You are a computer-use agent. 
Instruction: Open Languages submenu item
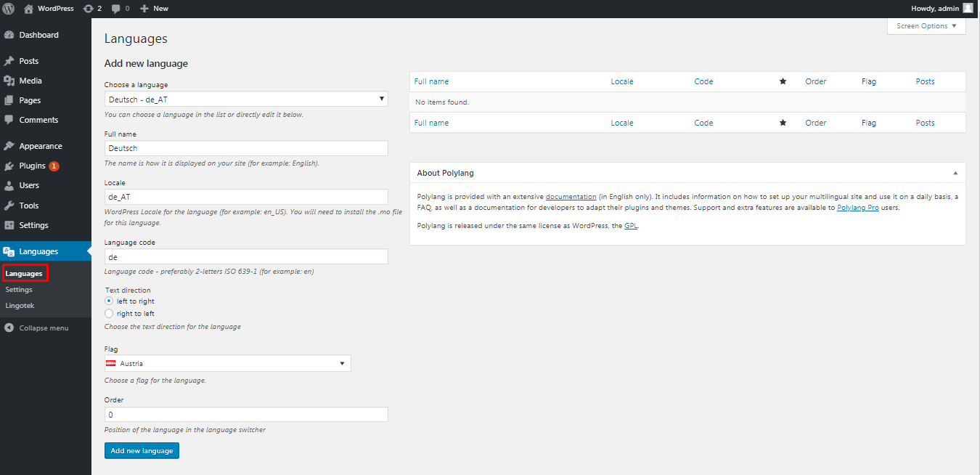click(24, 273)
